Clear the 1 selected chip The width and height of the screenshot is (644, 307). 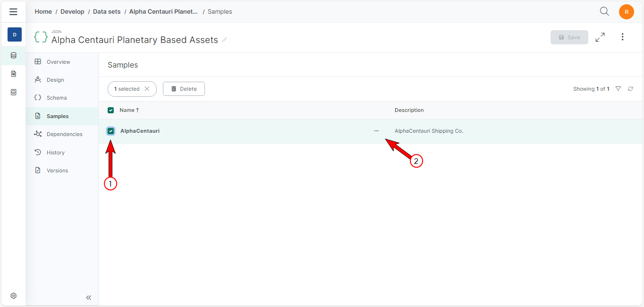(x=147, y=89)
